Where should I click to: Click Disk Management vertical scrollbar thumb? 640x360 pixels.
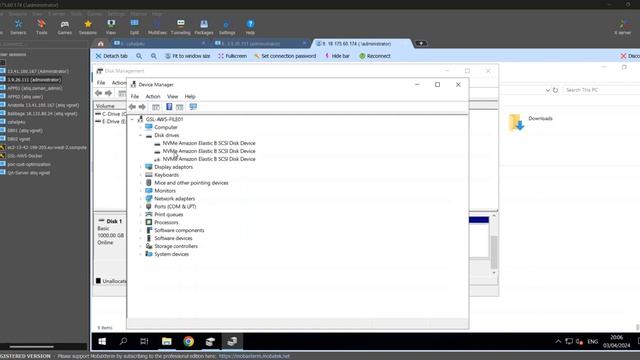(494, 252)
